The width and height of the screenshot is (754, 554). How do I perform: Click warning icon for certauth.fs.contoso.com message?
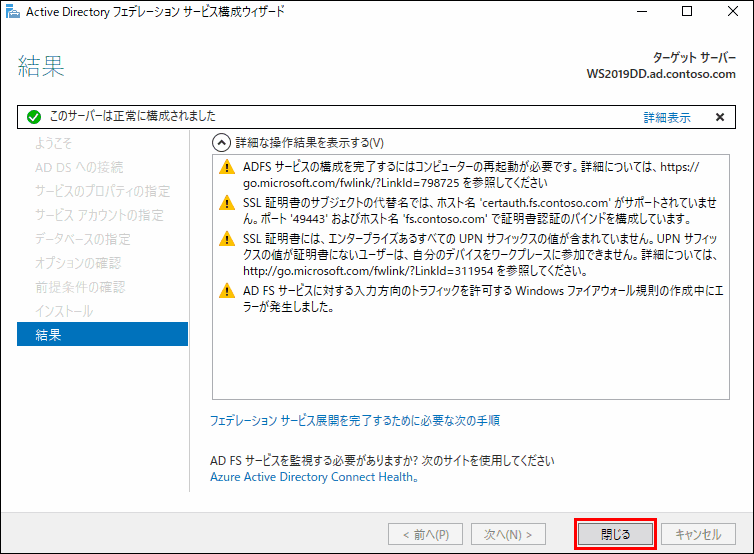tap(226, 203)
